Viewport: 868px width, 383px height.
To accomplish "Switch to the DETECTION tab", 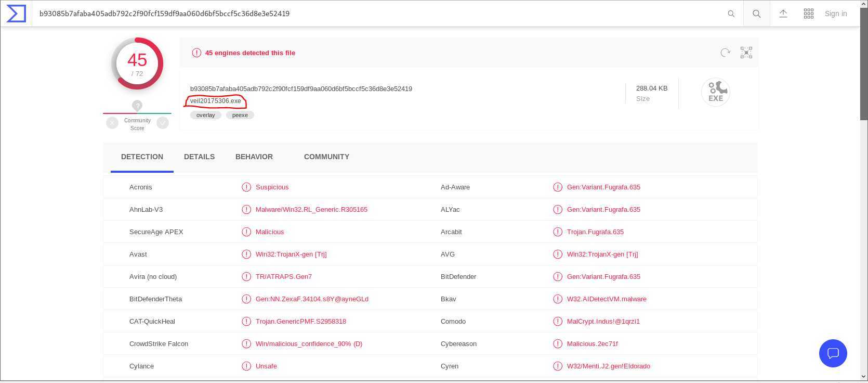I will (x=142, y=157).
